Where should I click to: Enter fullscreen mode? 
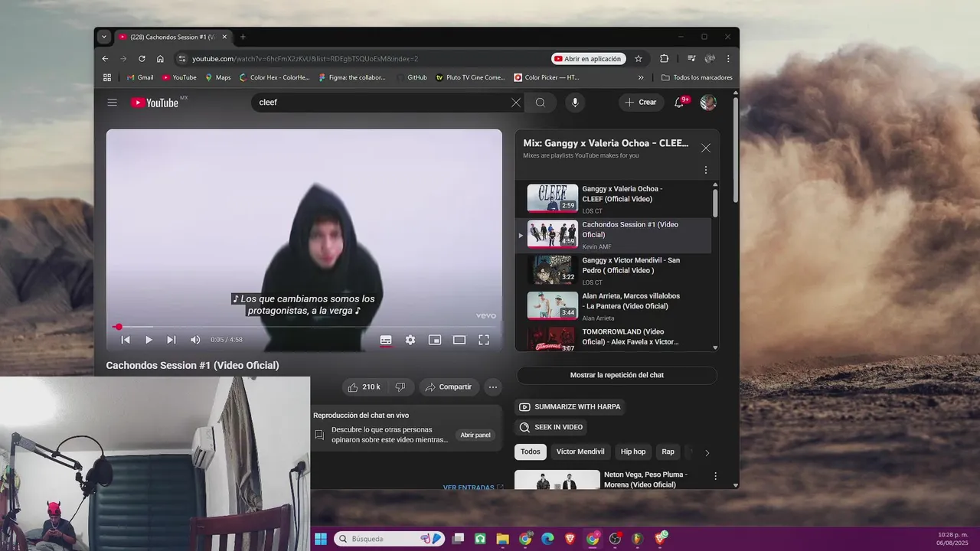pyautogui.click(x=484, y=340)
